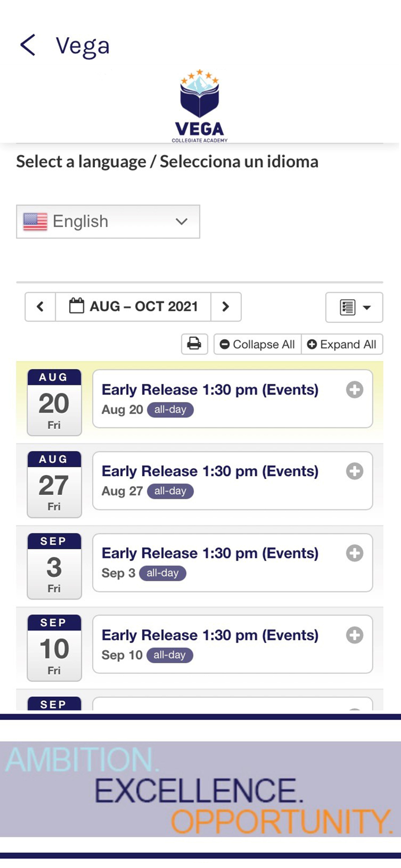The height and width of the screenshot is (868, 401).
Task: Click the all-day badge on Aug 27
Action: tap(170, 491)
